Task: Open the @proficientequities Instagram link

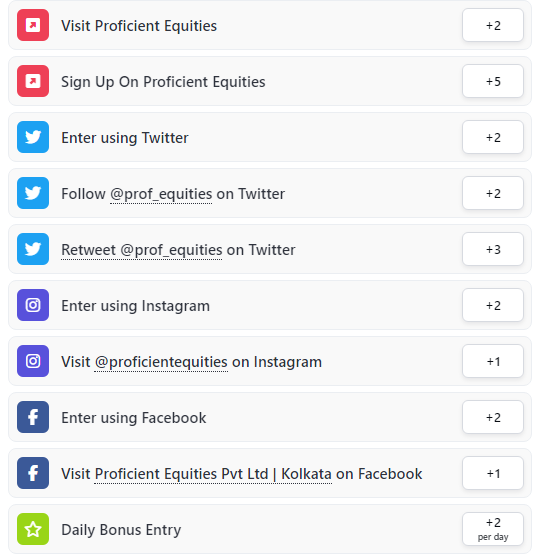Action: point(161,362)
